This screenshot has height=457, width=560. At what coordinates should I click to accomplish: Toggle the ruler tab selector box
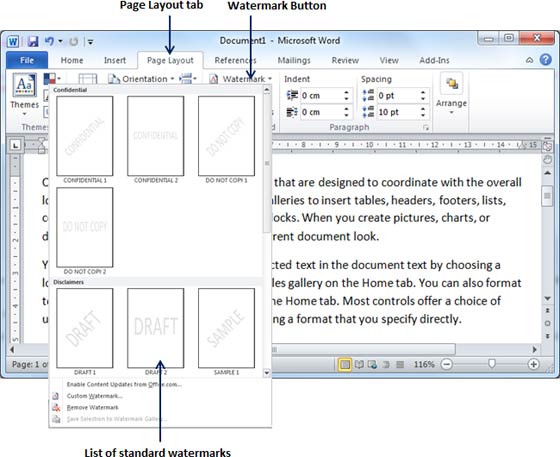[x=15, y=145]
